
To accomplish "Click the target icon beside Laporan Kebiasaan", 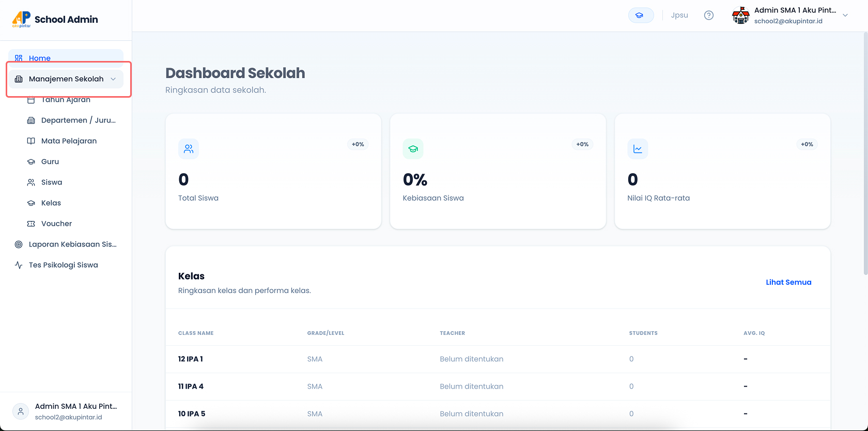I will [19, 244].
